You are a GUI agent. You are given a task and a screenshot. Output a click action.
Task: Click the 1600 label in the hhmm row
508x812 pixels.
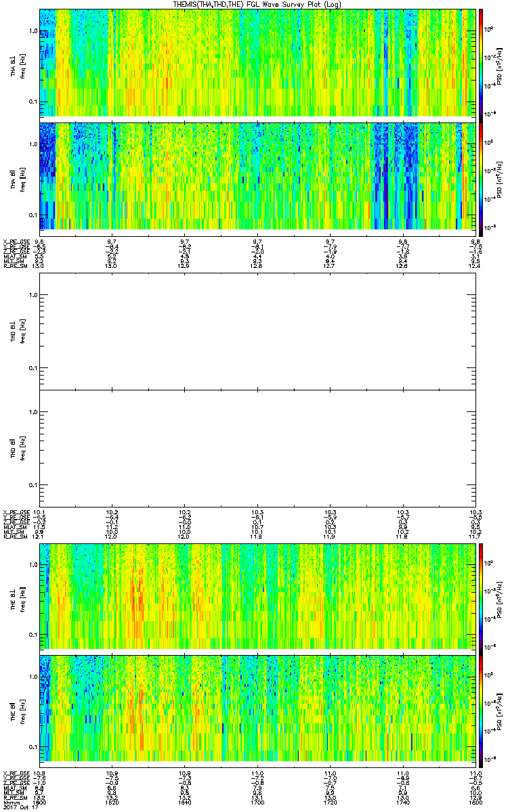pyautogui.click(x=39, y=802)
